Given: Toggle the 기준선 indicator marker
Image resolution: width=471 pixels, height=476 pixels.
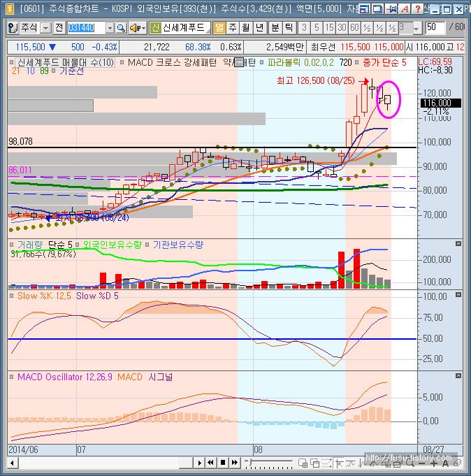Looking at the screenshot, I should pyautogui.click(x=53, y=71).
